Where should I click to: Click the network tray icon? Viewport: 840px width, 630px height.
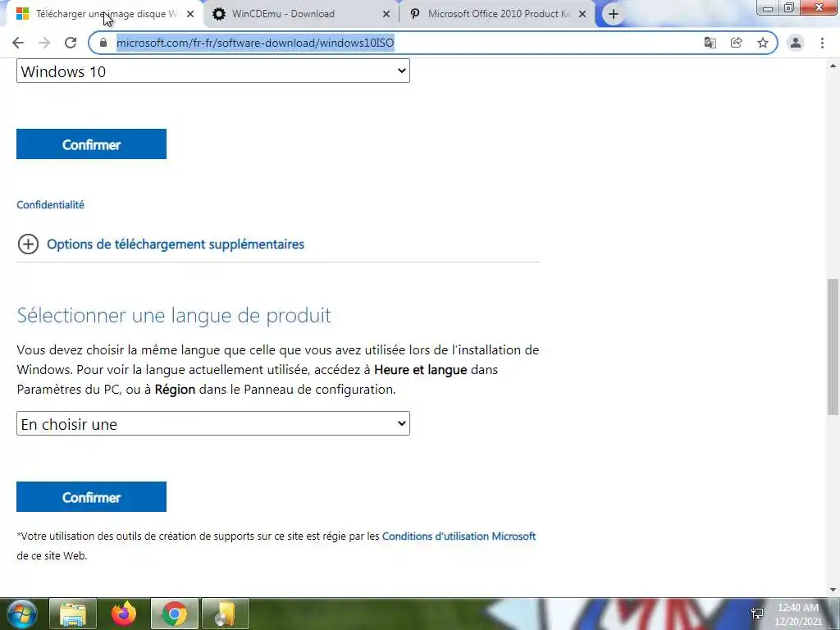pos(757,614)
